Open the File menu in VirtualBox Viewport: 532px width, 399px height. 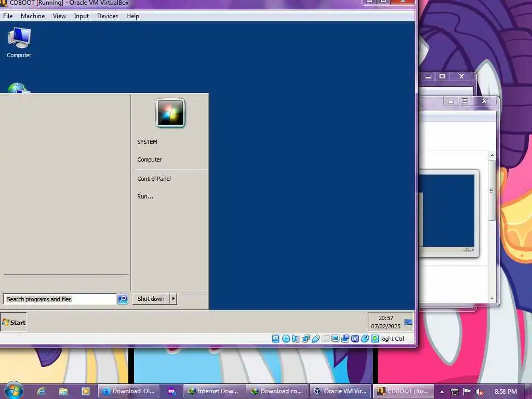(8, 16)
